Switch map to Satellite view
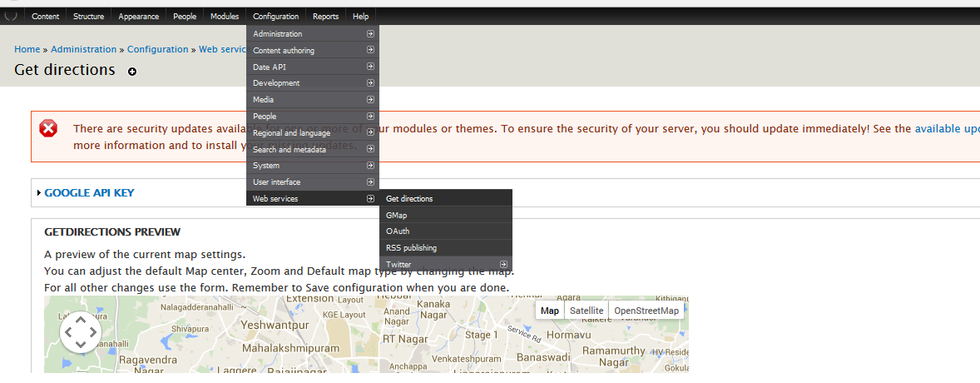This screenshot has height=383, width=980. coord(587,311)
